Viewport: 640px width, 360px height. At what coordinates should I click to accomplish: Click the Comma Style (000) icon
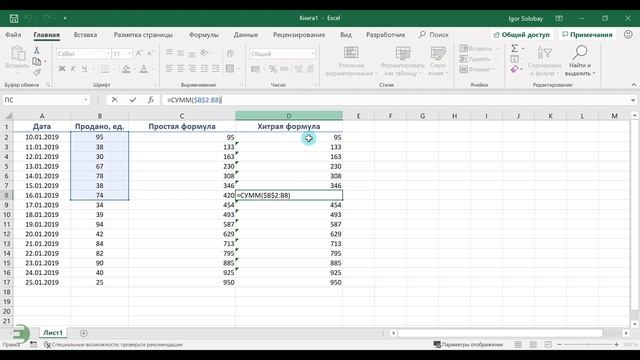point(284,69)
